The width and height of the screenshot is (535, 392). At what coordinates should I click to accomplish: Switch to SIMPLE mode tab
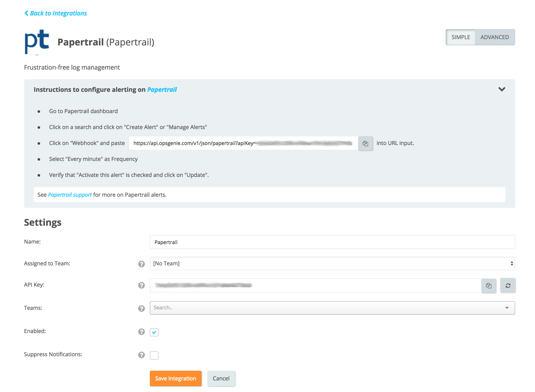pos(461,37)
